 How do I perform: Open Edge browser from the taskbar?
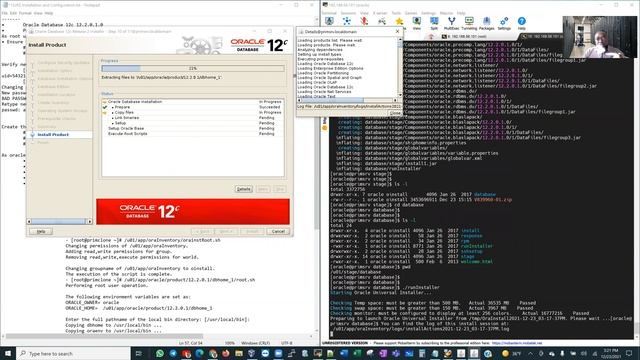click(x=199, y=353)
